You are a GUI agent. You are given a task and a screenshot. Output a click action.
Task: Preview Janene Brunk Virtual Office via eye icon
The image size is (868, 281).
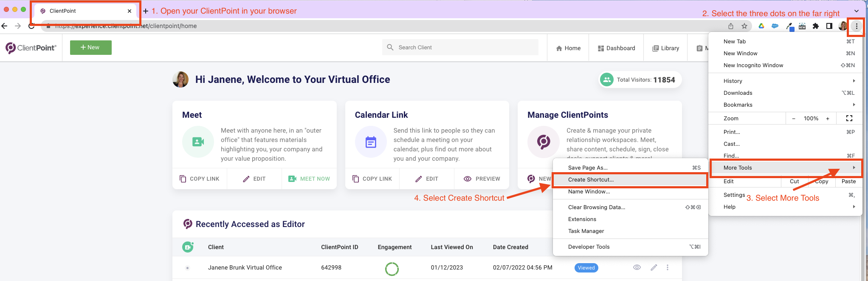637,267
